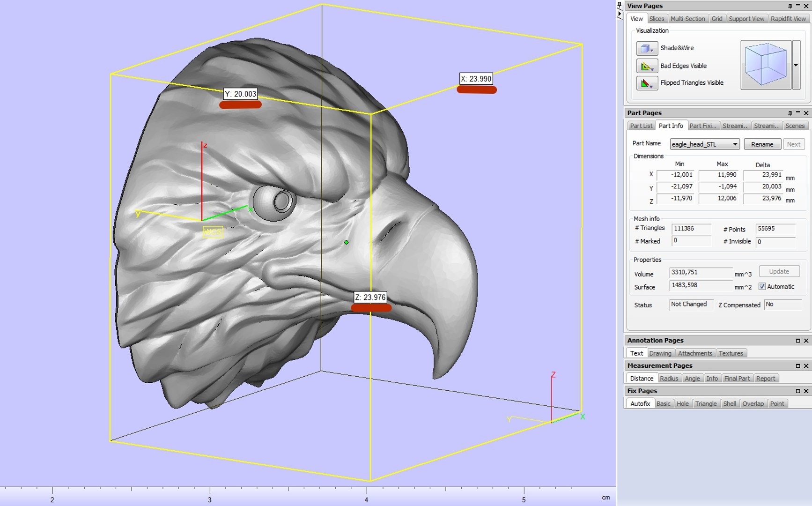Open the Angle measurement tab

pyautogui.click(x=692, y=379)
